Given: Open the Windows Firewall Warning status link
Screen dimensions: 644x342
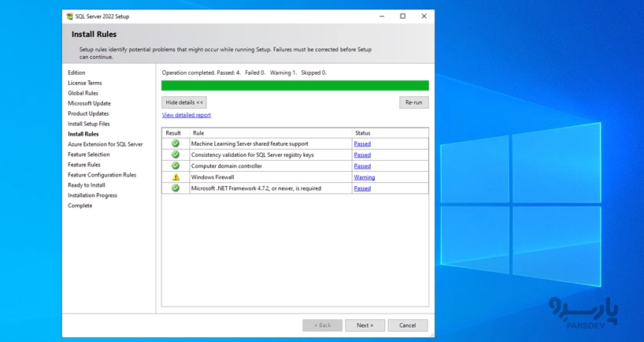Looking at the screenshot, I should 364,177.
